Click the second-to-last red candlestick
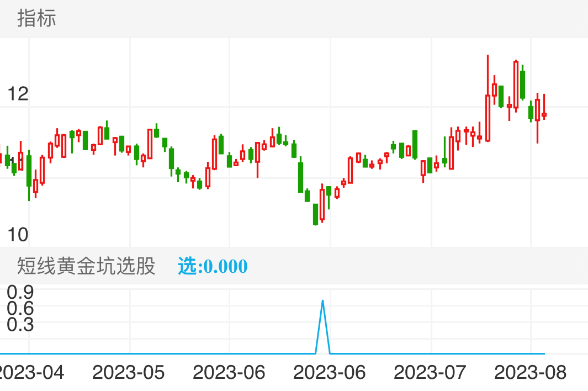Screen dimensions: 588x391 537,109
